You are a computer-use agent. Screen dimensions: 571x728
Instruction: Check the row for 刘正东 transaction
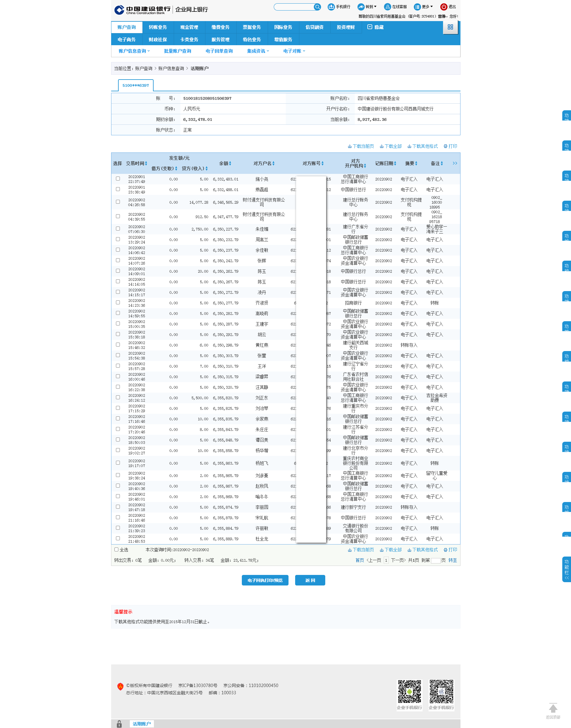pyautogui.click(x=118, y=397)
